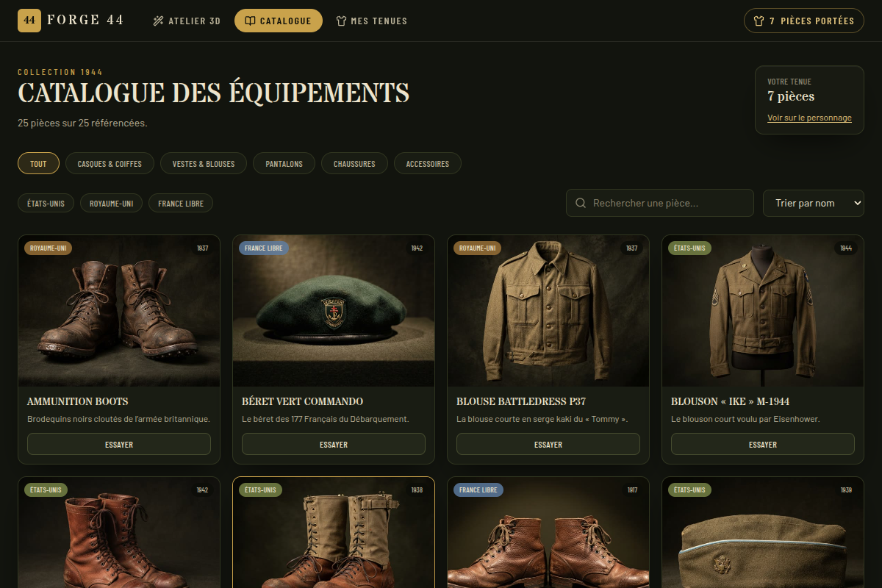Open the Mes Tenues tab
This screenshot has width=882, height=588.
pyautogui.click(x=371, y=21)
